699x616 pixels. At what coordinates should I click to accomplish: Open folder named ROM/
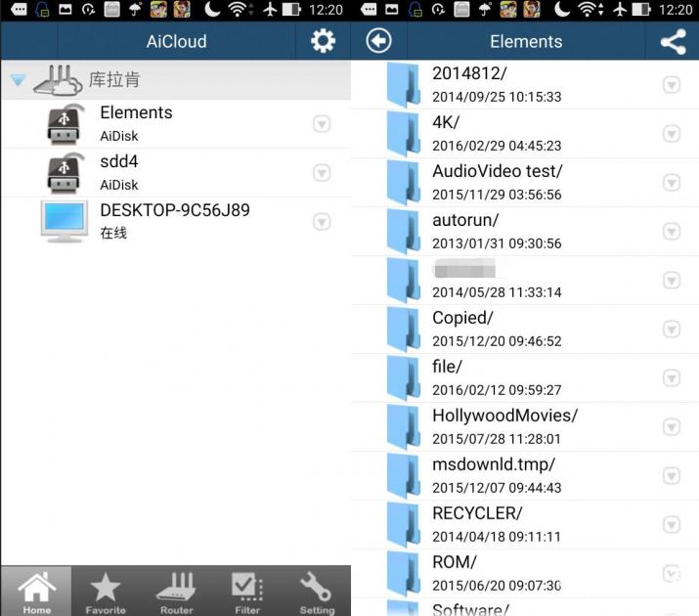(x=525, y=574)
